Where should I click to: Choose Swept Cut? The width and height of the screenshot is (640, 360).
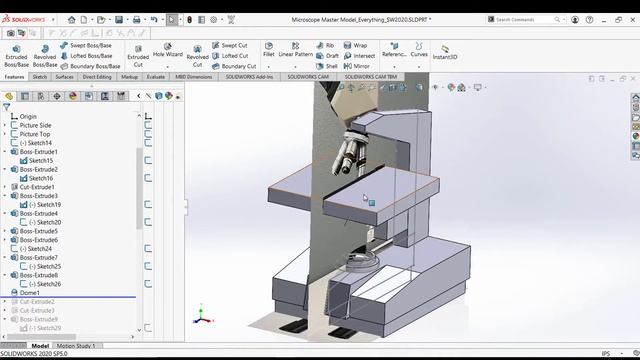[x=230, y=45]
